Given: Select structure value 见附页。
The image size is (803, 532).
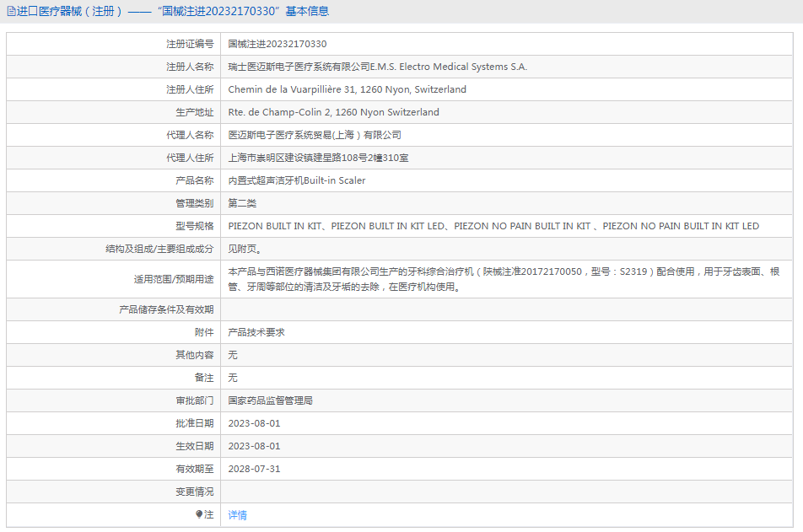Looking at the screenshot, I should pyautogui.click(x=245, y=249).
